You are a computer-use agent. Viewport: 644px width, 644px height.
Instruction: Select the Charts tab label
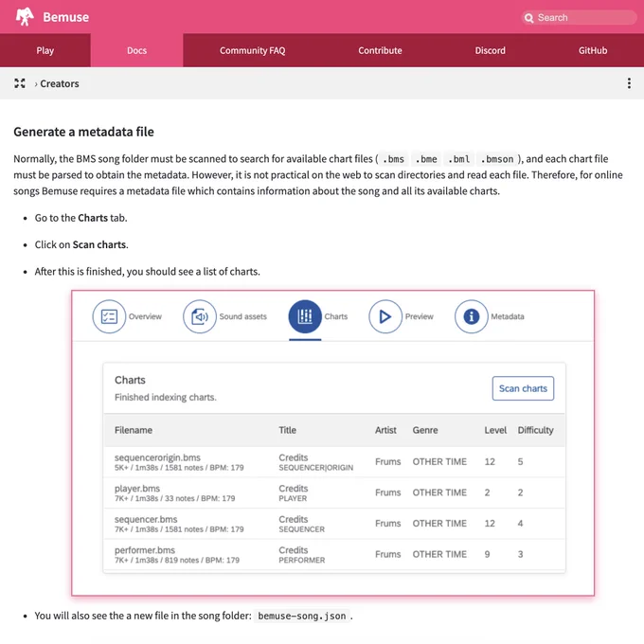point(336,316)
